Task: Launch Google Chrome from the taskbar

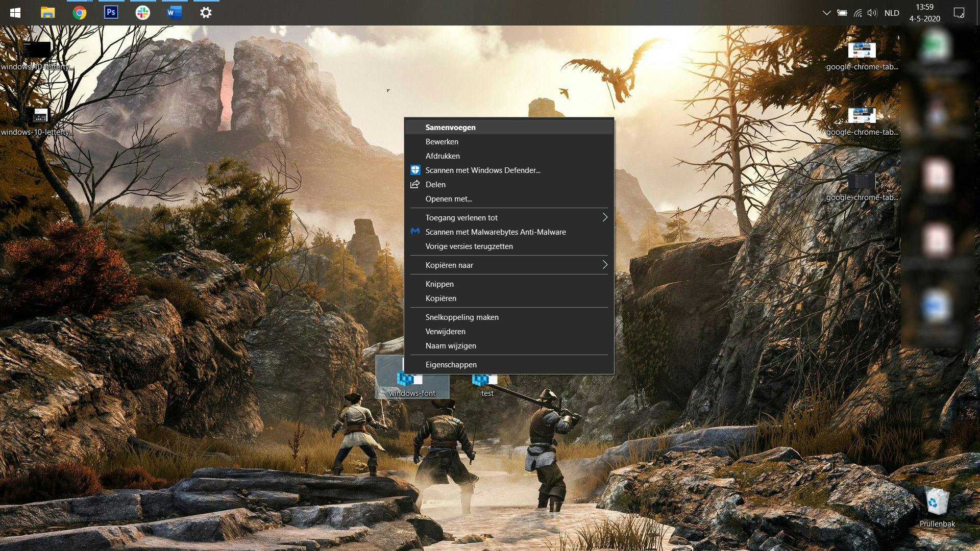Action: coord(80,12)
